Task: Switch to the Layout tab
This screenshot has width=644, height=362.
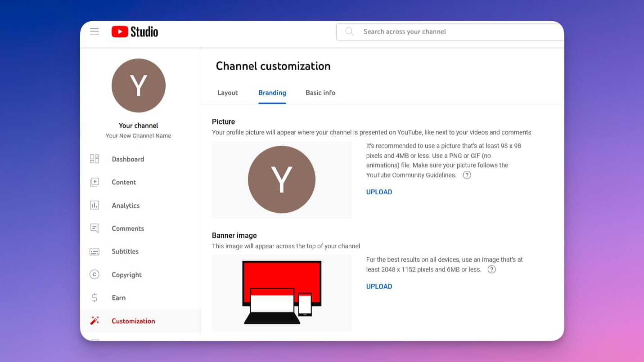Action: (x=227, y=93)
